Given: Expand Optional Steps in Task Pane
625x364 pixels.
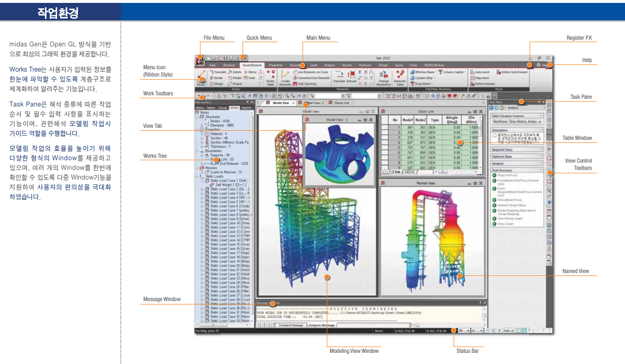Looking at the screenshot, I should [517, 157].
